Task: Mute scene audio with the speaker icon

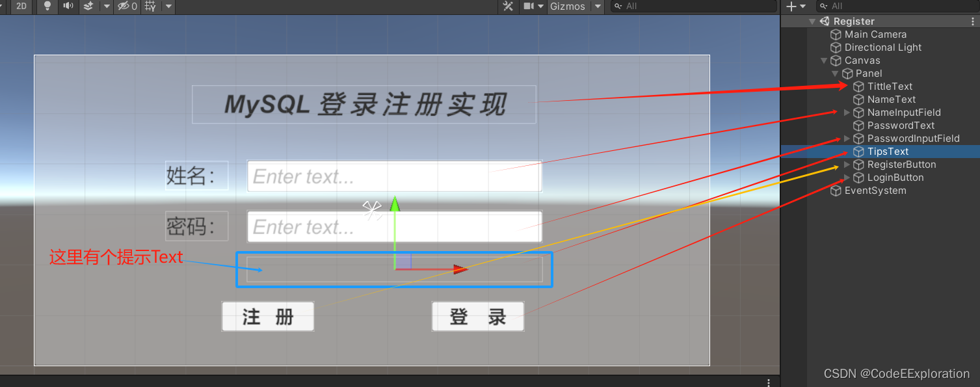Action: pos(68,7)
